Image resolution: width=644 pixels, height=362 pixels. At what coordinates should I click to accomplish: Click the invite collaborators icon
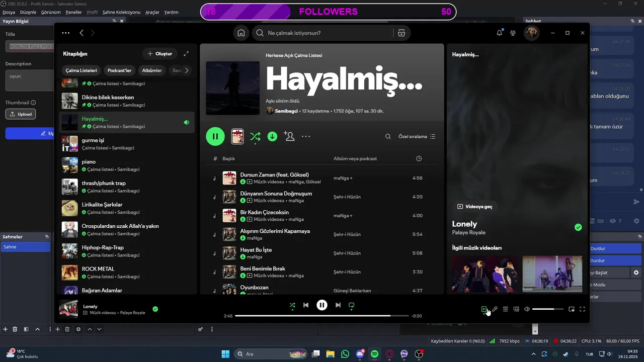click(x=289, y=136)
